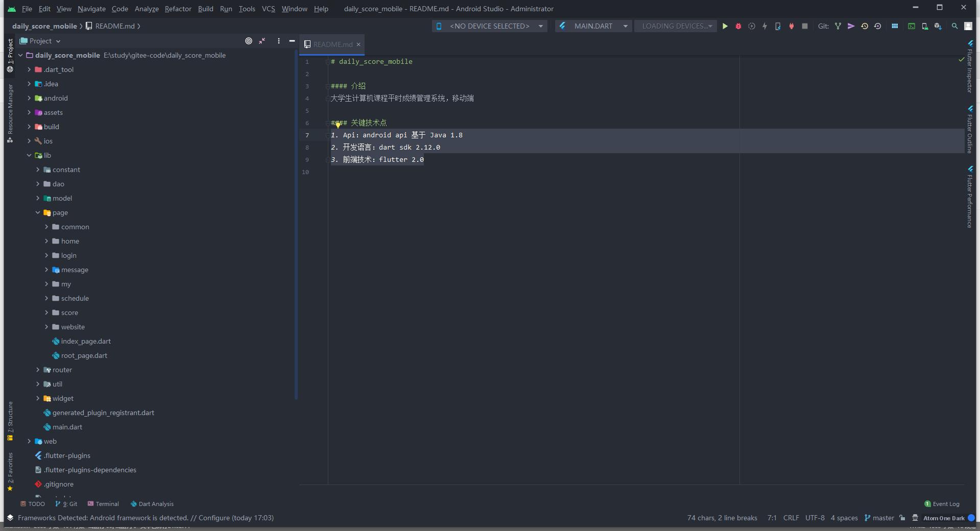This screenshot has width=980, height=531.
Task: Open the Refactor menu
Action: [x=178, y=9]
